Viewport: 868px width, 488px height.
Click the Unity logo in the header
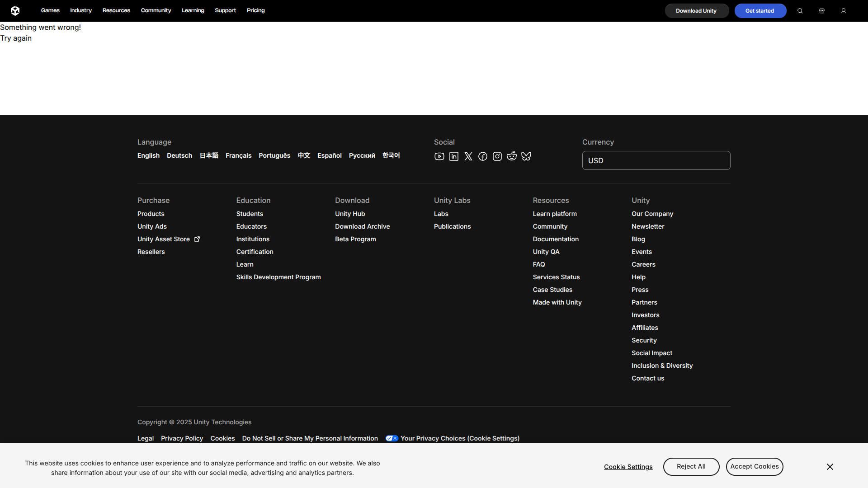(x=15, y=10)
